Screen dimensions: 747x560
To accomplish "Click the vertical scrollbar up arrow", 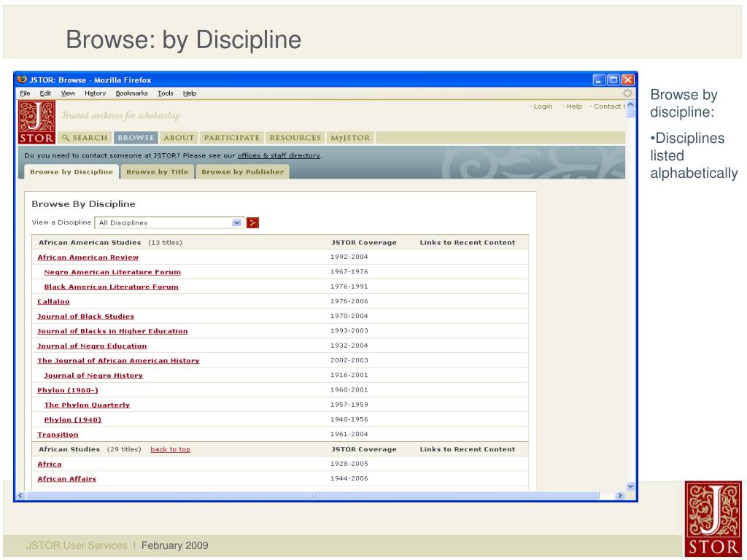I will (x=630, y=104).
